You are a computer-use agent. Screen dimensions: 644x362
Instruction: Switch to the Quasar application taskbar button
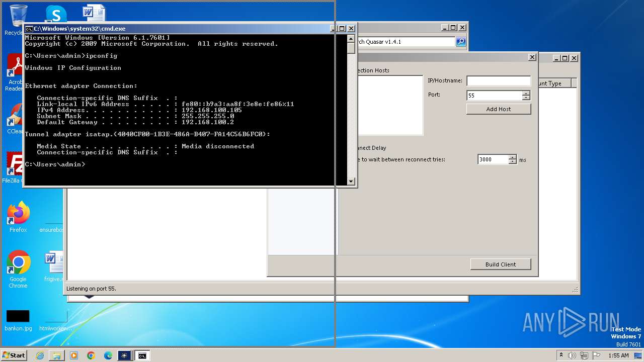[x=124, y=355]
